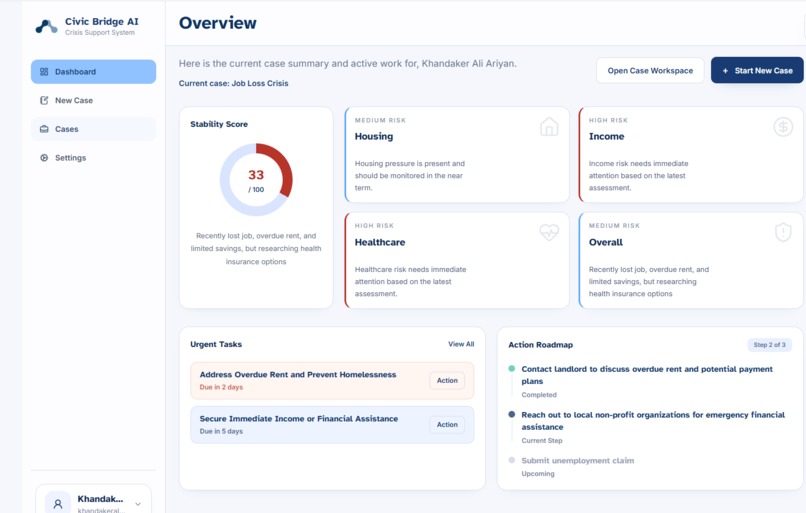The height and width of the screenshot is (513, 806).
Task: Click the Open Case Workspace button
Action: tap(650, 70)
